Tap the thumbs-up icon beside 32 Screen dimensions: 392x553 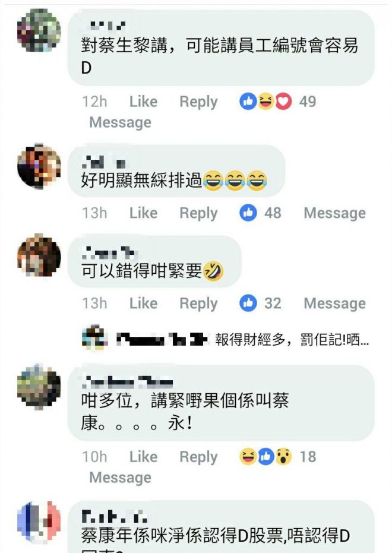click(248, 303)
